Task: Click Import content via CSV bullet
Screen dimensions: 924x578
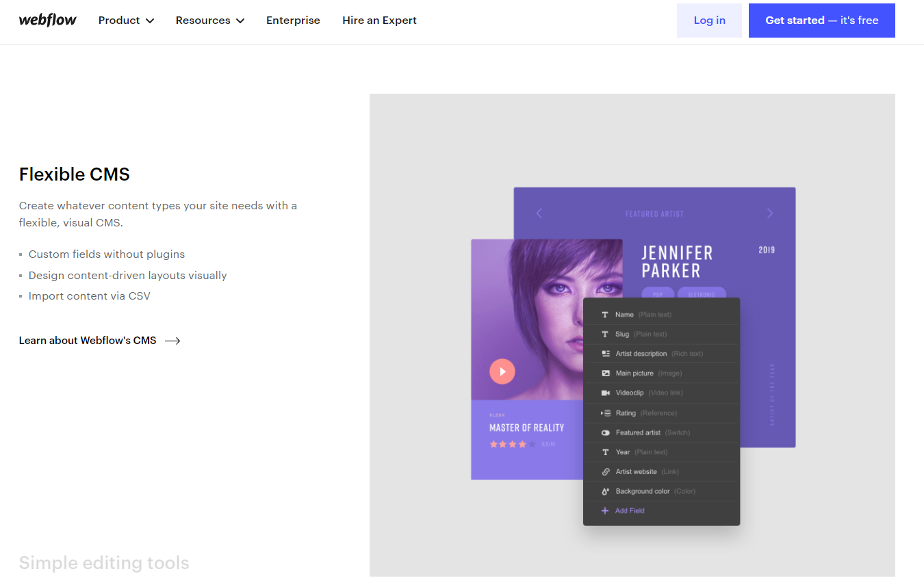Action: point(89,296)
